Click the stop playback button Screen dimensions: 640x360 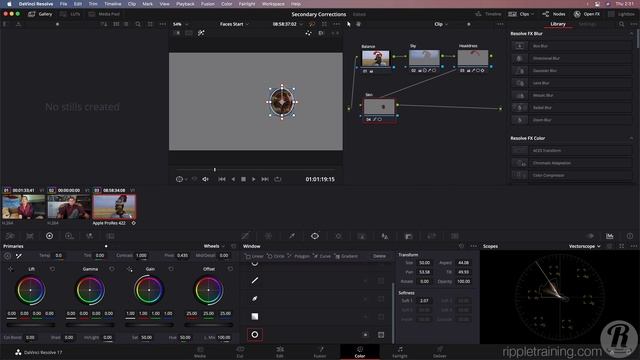[243, 179]
